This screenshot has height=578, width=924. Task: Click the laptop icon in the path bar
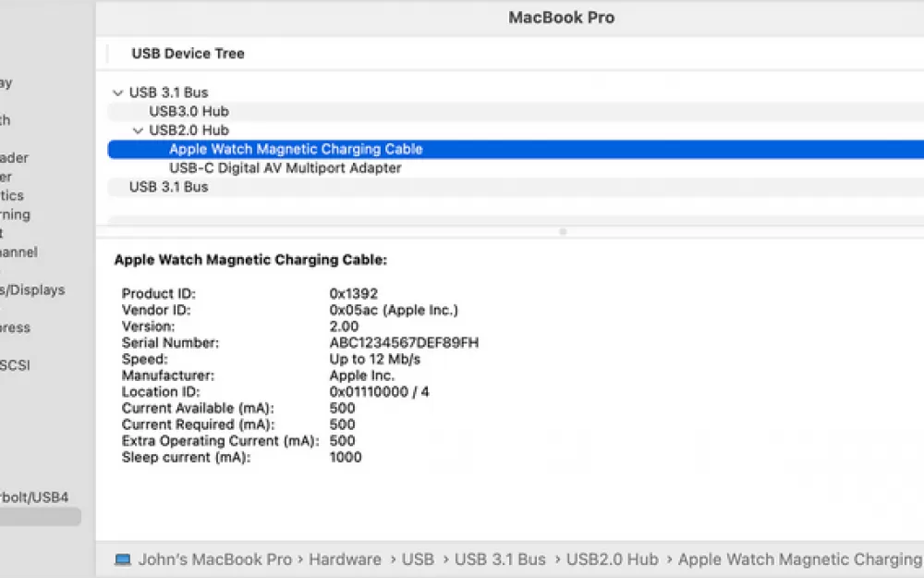pyautogui.click(x=123, y=560)
